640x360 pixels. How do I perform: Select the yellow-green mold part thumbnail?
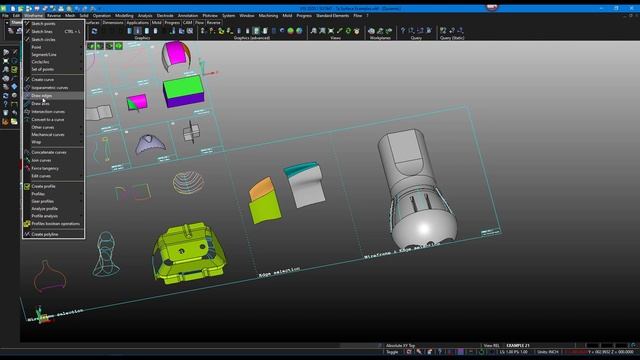189,253
